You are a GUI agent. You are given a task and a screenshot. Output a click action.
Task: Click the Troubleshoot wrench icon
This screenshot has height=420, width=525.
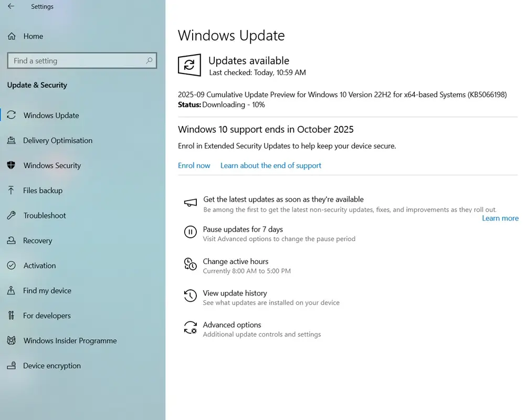[11, 215]
